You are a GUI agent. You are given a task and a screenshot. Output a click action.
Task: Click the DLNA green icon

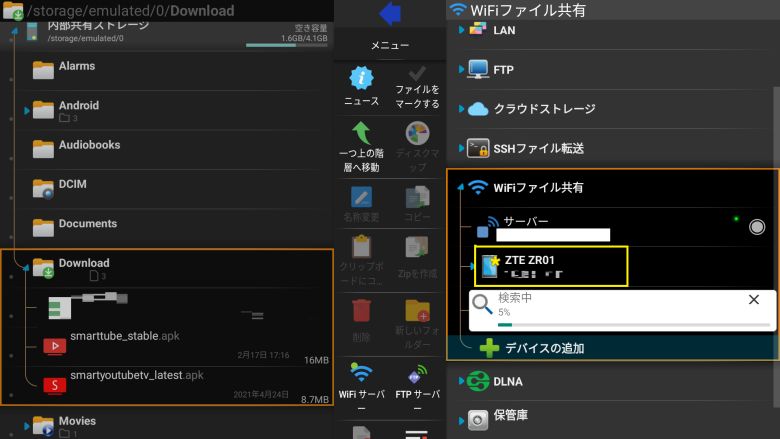coord(478,381)
